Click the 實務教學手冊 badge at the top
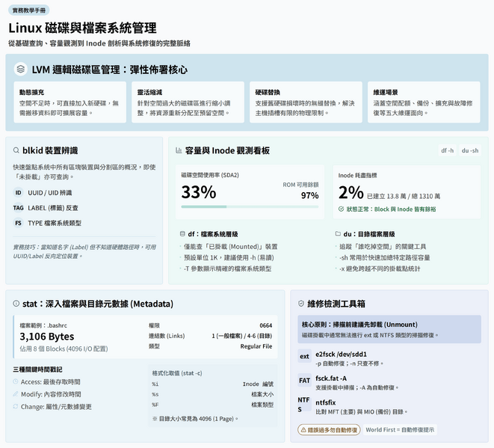 (29, 10)
